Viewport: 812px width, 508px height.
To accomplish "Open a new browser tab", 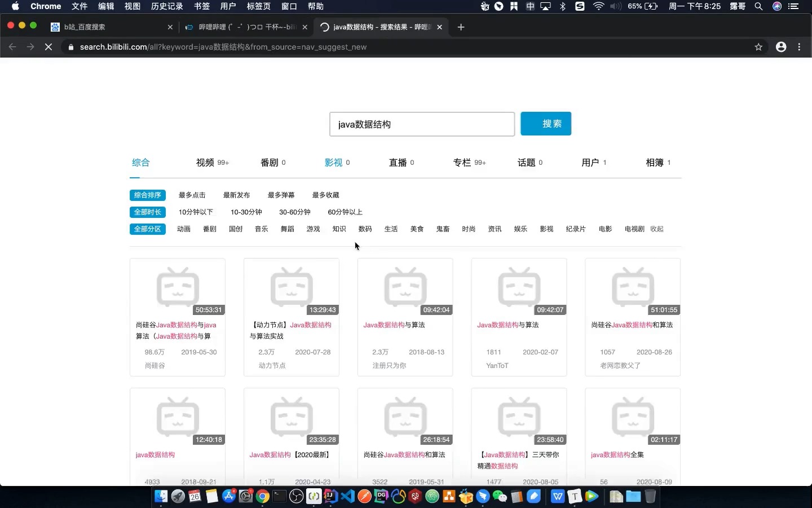I will coord(461,27).
